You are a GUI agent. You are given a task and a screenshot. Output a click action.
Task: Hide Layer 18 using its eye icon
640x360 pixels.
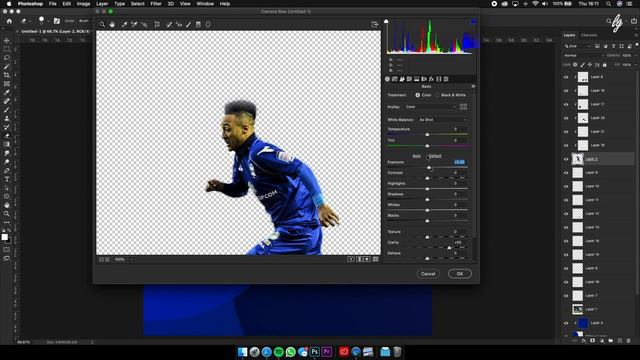566,91
